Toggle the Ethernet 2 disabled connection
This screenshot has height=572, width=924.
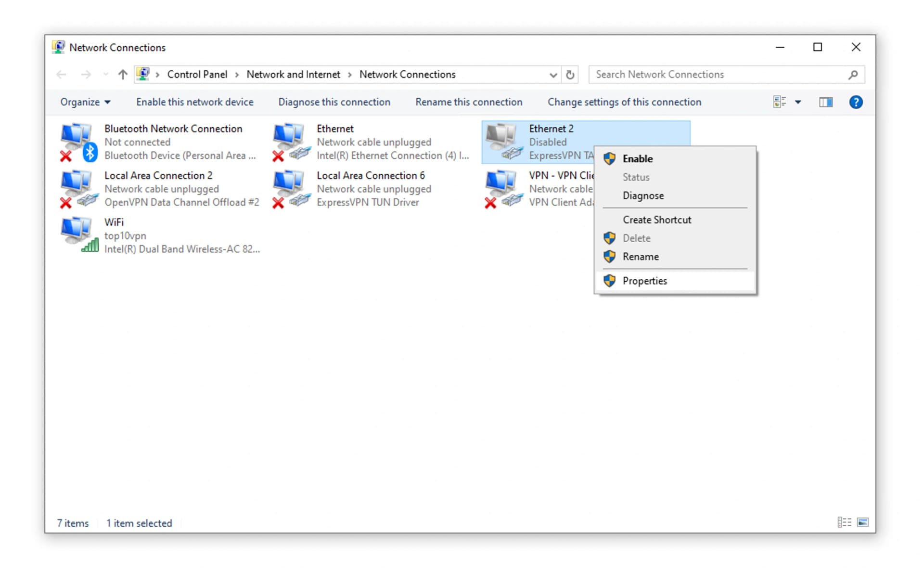coord(637,158)
